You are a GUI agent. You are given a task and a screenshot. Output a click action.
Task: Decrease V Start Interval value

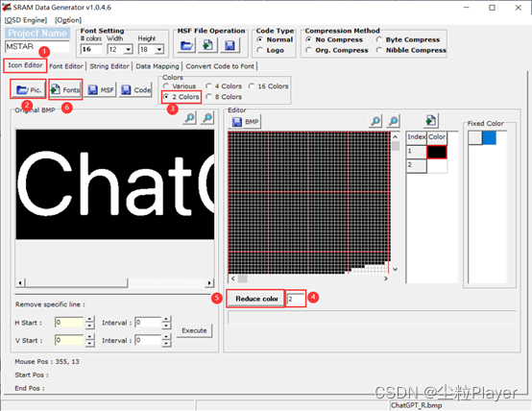pos(166,344)
